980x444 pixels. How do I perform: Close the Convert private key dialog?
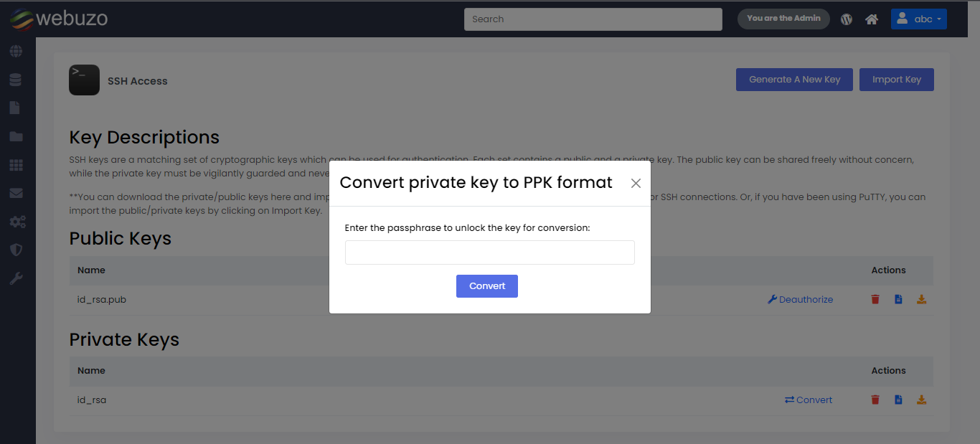[636, 184]
